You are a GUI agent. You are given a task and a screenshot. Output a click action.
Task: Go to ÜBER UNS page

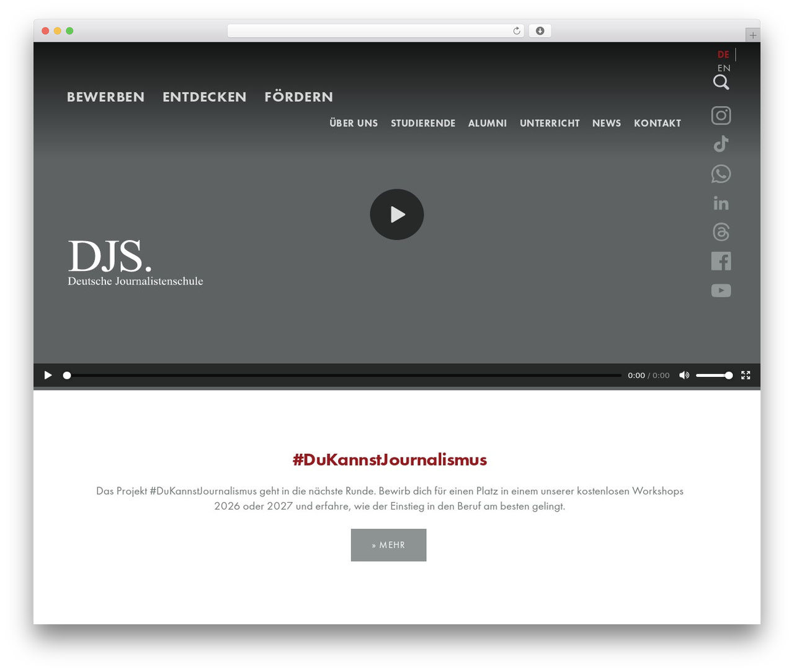coord(354,123)
